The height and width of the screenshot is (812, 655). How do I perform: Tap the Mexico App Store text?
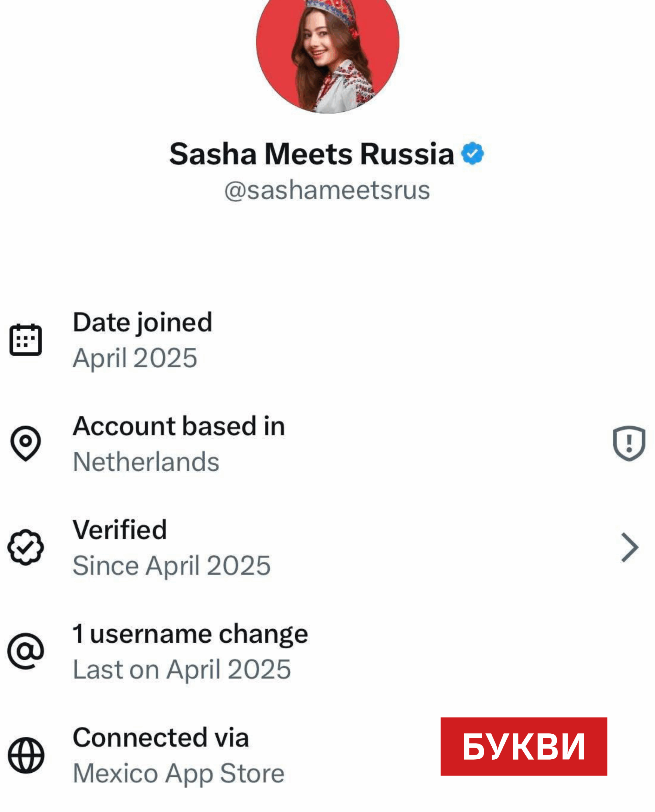179,774
